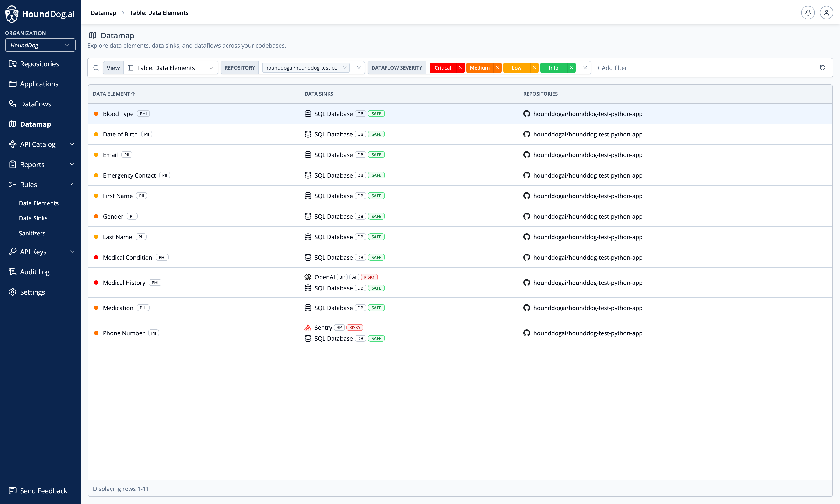Click SQL Database icon in Email row
This screenshot has height=504, width=840.
tap(308, 155)
